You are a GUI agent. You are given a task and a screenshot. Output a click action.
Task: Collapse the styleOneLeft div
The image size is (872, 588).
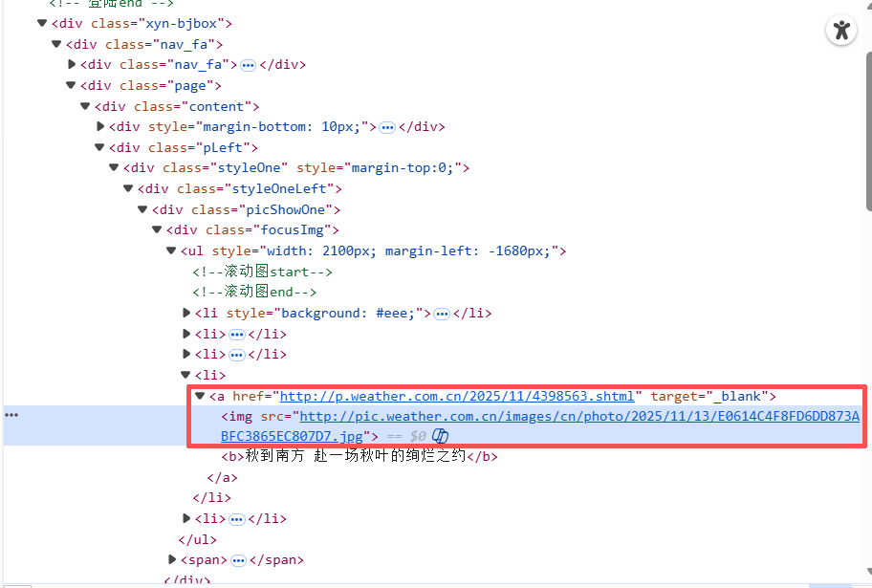(128, 188)
